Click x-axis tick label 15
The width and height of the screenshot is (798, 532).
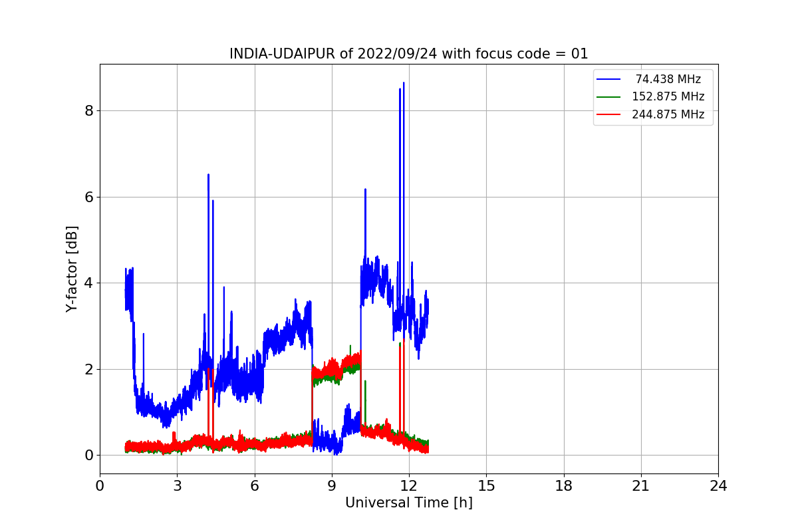click(x=486, y=486)
